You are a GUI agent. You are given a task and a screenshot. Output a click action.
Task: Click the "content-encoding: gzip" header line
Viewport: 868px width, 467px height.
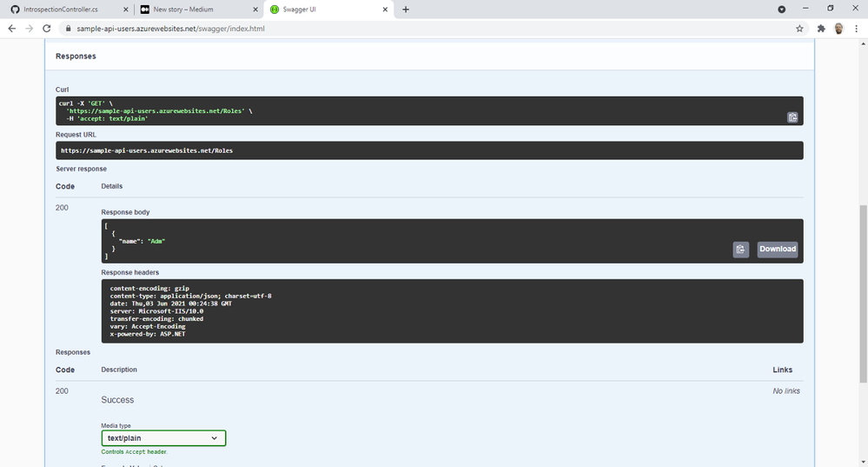pyautogui.click(x=149, y=288)
